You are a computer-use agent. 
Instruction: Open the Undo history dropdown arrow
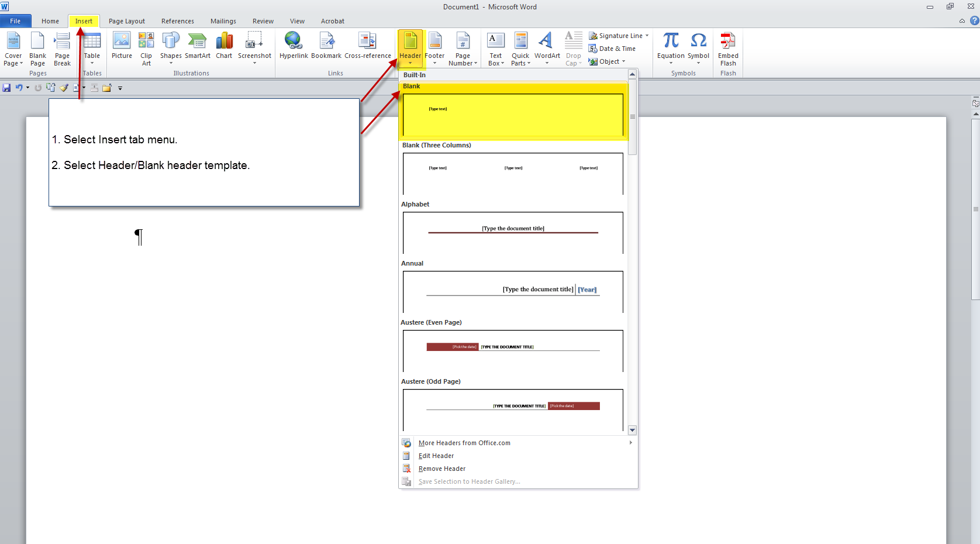[27, 88]
